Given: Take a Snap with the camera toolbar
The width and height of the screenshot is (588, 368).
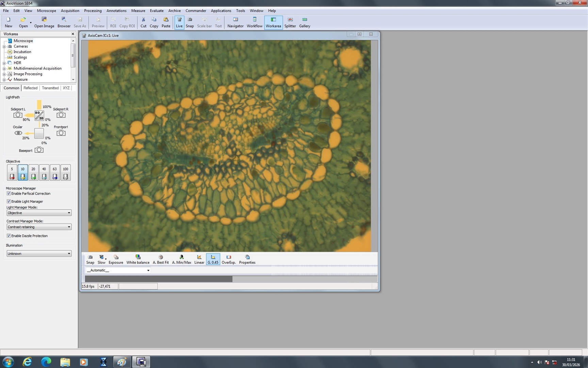Looking at the screenshot, I should tap(90, 259).
